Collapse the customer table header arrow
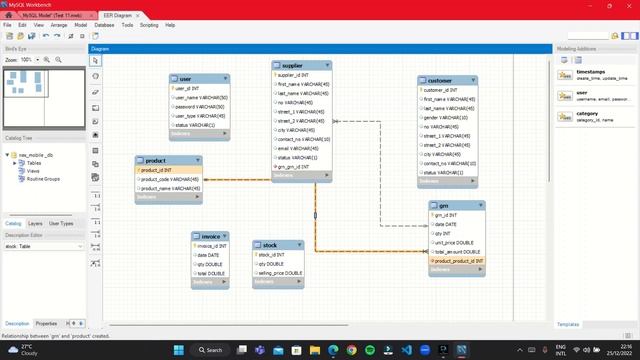The width and height of the screenshot is (640, 360). [x=473, y=80]
